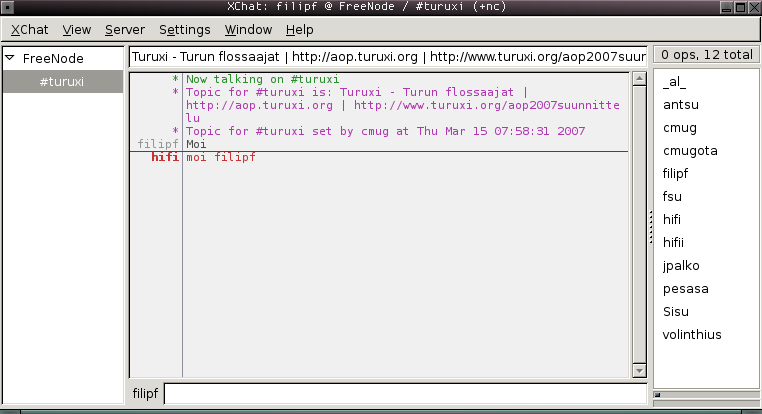This screenshot has width=762, height=414.
Task: Open the View menu
Action: coord(77,30)
